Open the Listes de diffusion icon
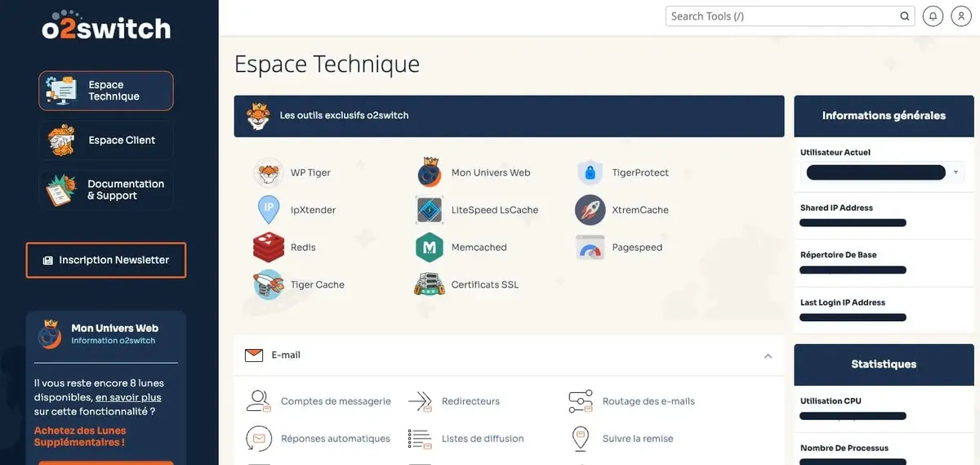 pyautogui.click(x=420, y=439)
